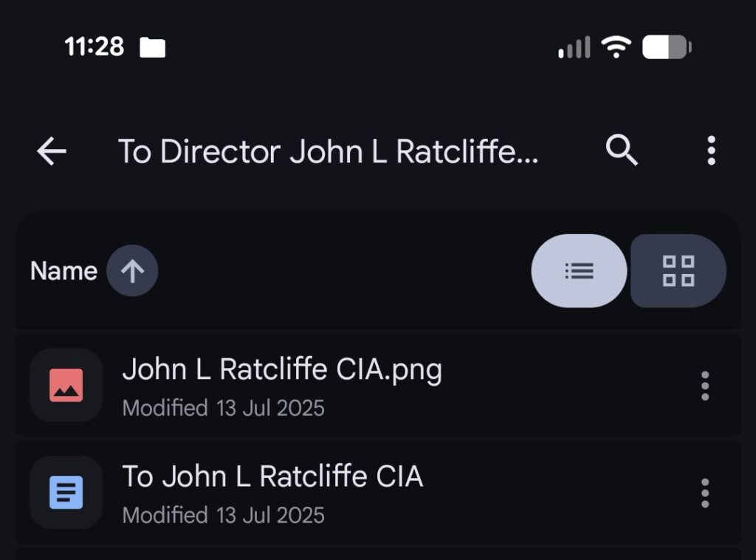Tap the folder title To Director John L Ratcliffe

pyautogui.click(x=329, y=151)
